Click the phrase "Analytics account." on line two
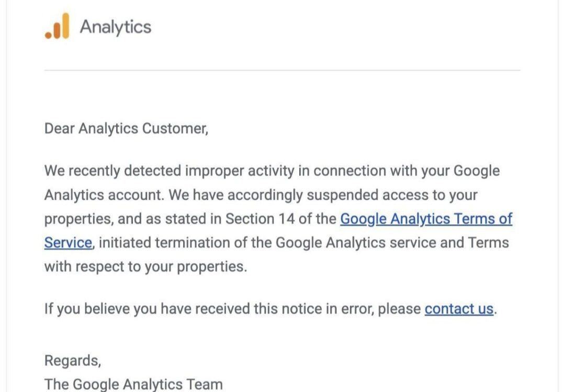Screen dimensions: 565x392 (x=104, y=195)
